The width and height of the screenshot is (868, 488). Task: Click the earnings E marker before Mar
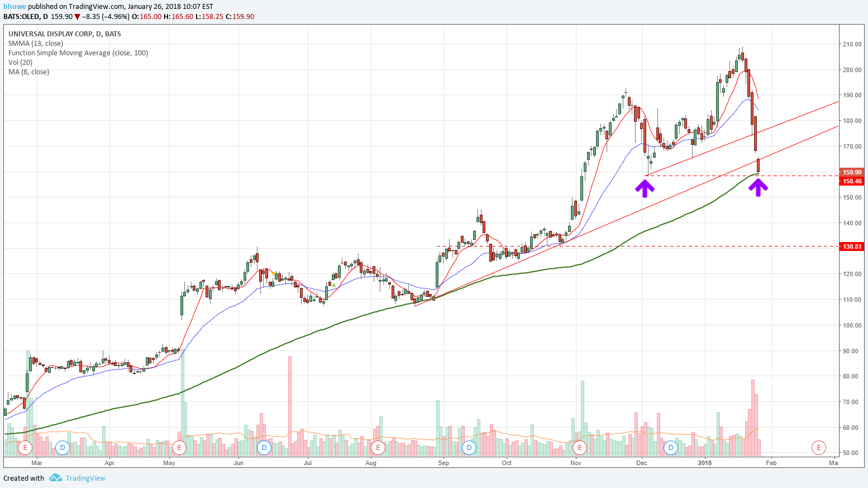click(x=25, y=447)
